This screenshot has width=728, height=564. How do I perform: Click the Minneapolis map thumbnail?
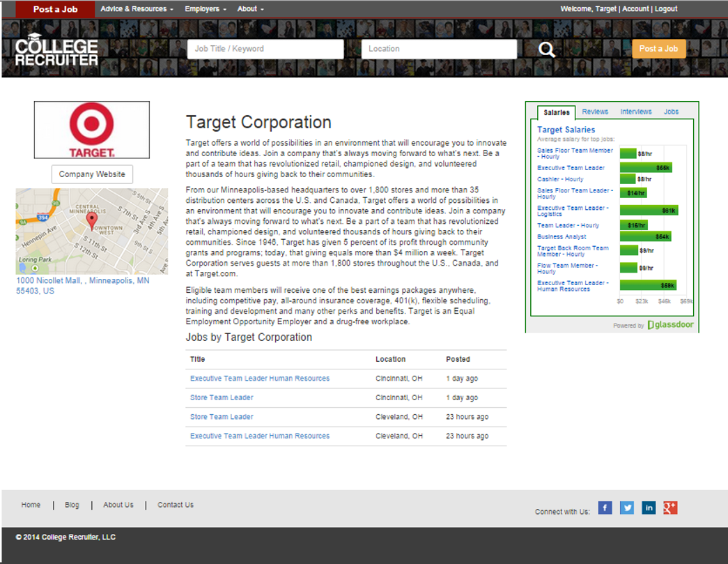(92, 231)
